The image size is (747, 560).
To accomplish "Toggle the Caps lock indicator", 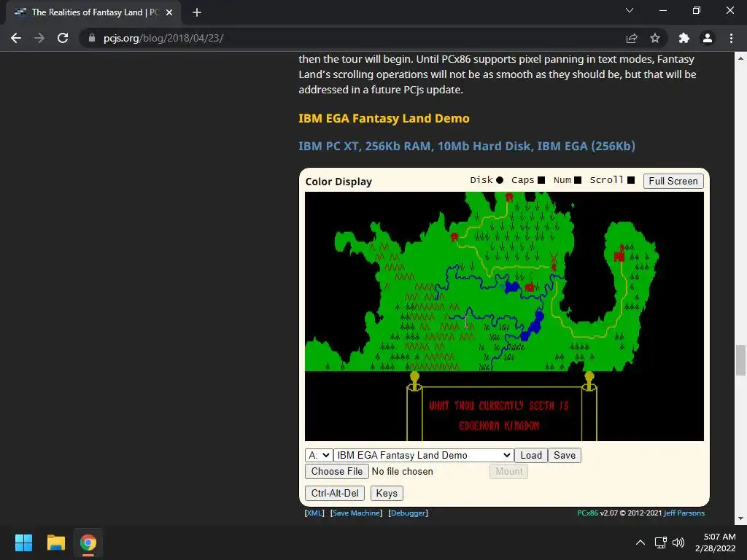I will tap(541, 180).
